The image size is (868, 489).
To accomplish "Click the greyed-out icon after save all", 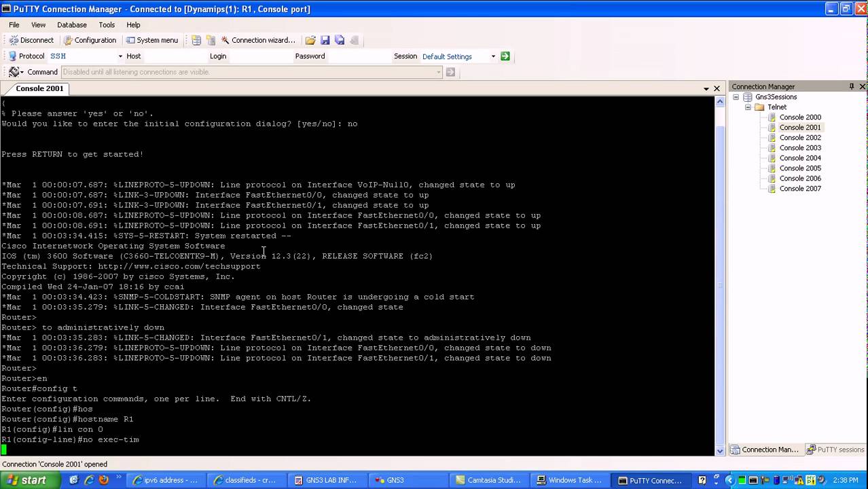I will pos(354,40).
